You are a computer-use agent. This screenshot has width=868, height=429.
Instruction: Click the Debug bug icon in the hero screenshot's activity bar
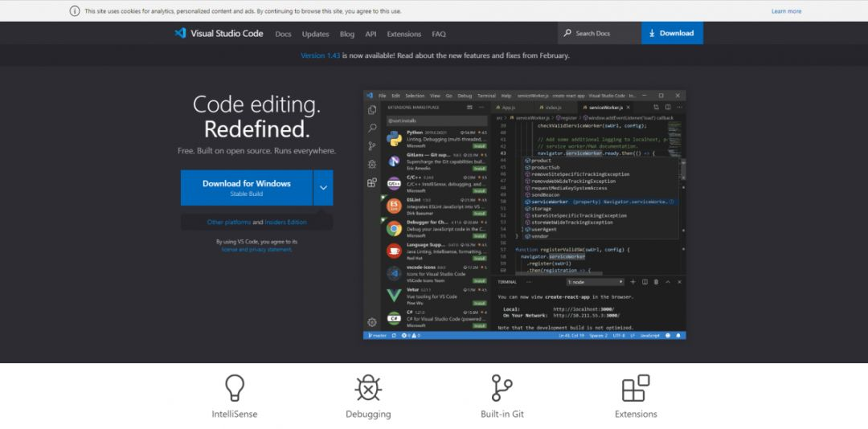pyautogui.click(x=372, y=165)
